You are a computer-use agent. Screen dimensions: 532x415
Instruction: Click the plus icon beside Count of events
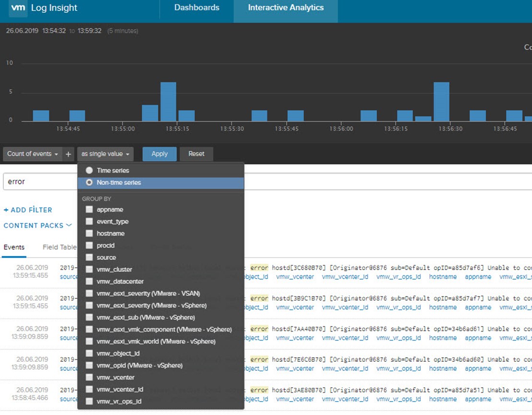click(x=68, y=154)
